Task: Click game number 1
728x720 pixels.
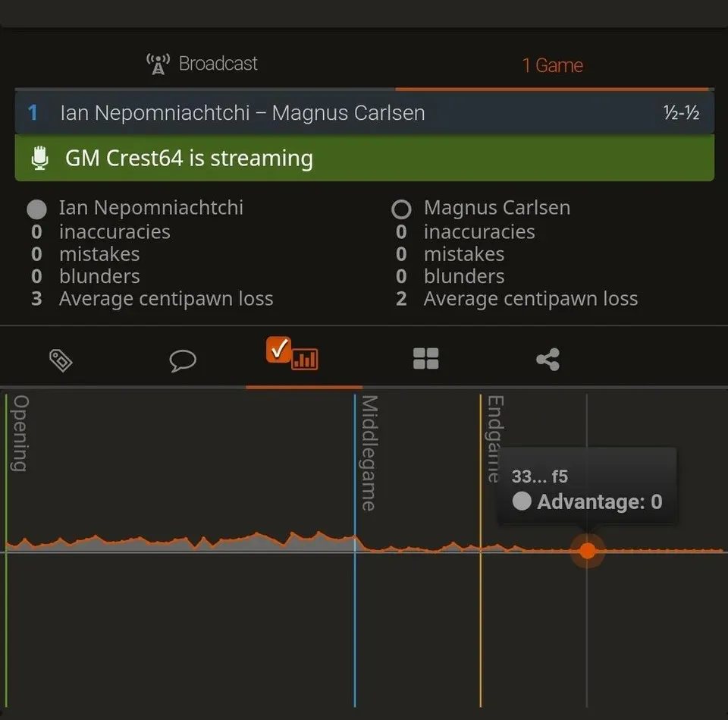Action: 33,112
